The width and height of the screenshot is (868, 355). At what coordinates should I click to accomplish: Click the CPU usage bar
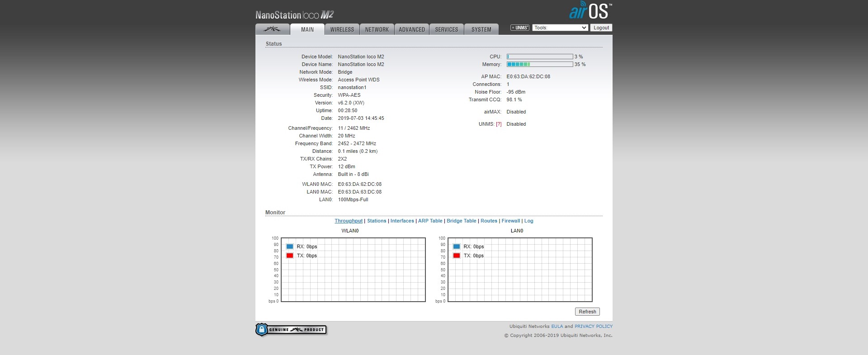540,57
